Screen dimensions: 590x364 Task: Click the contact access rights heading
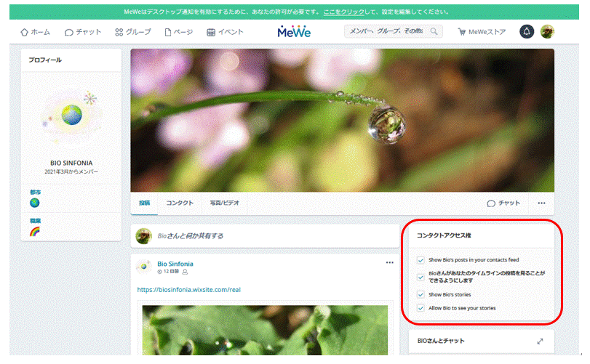tap(444, 235)
